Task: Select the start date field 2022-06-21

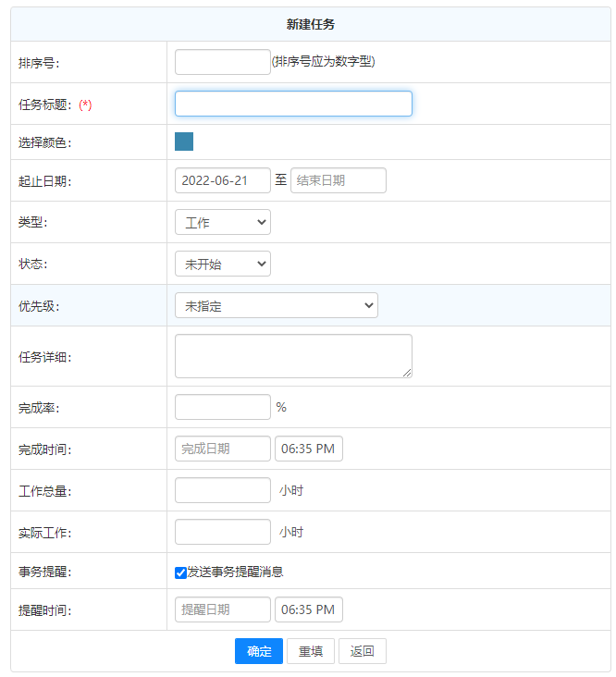Action: tap(222, 180)
